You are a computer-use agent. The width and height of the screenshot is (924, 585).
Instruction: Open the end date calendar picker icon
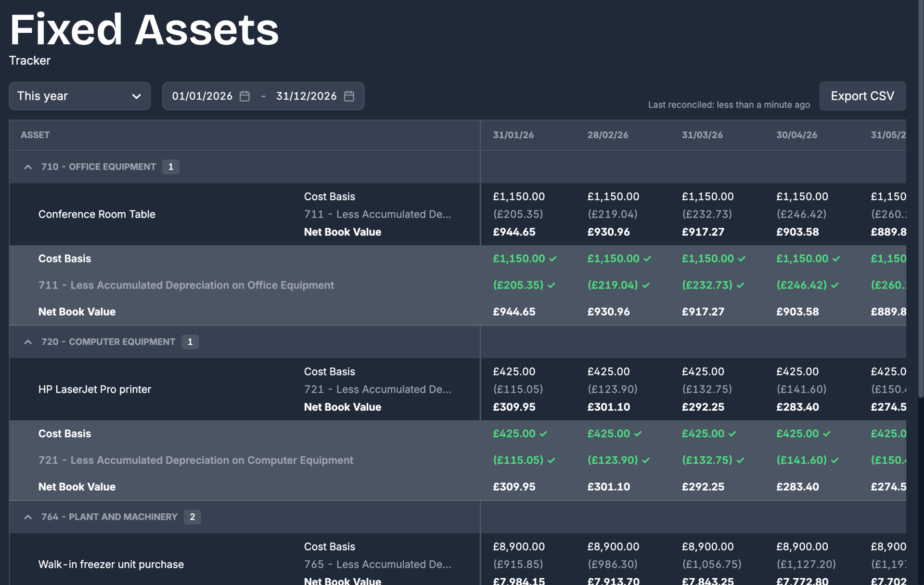pos(349,96)
